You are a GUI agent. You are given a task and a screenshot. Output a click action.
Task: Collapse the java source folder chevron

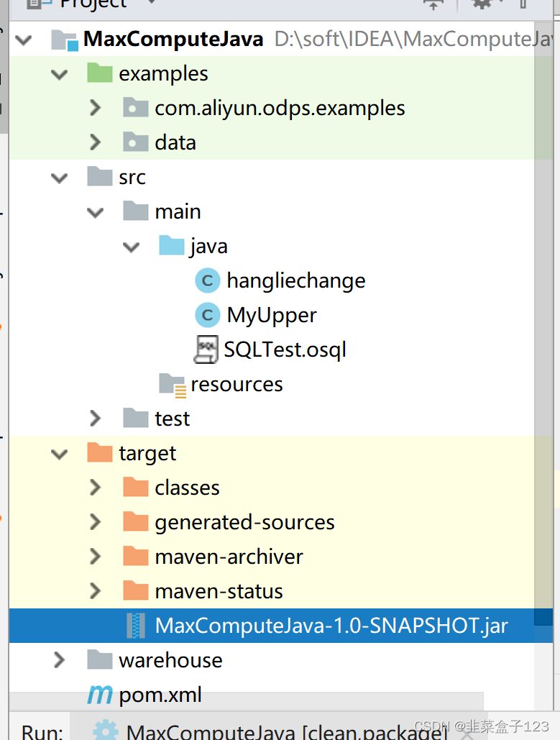coord(131,247)
